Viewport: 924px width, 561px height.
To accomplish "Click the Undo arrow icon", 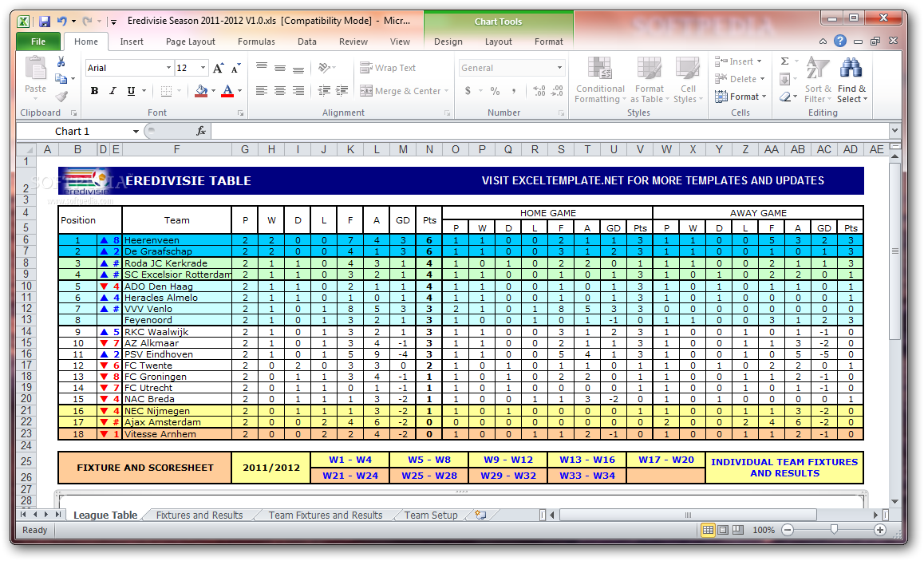I will pyautogui.click(x=61, y=22).
